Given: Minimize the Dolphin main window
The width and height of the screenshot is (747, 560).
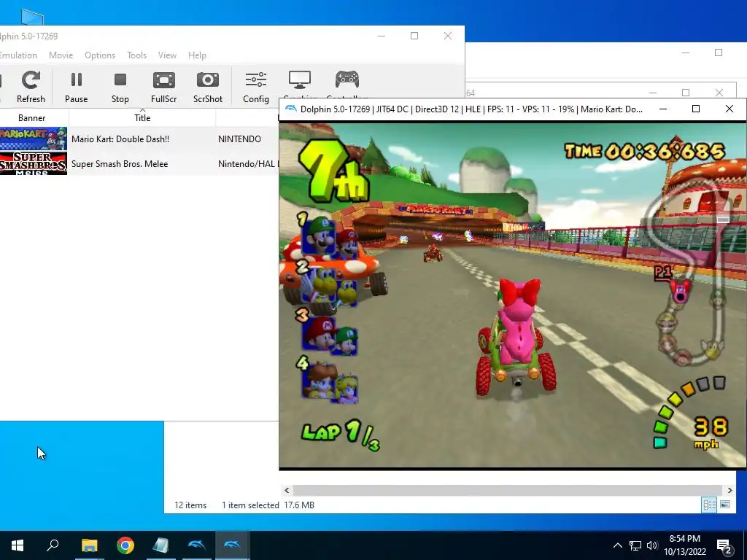Looking at the screenshot, I should click(x=381, y=36).
